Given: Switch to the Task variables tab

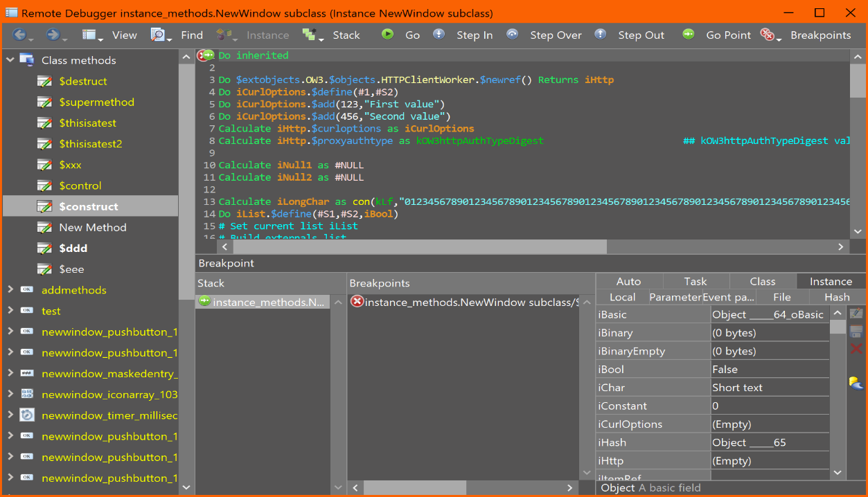Looking at the screenshot, I should [696, 281].
